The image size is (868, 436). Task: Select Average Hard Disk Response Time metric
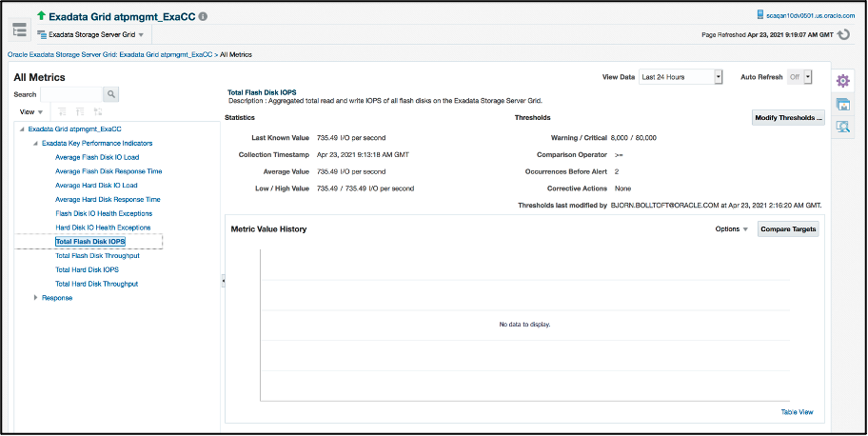(108, 200)
